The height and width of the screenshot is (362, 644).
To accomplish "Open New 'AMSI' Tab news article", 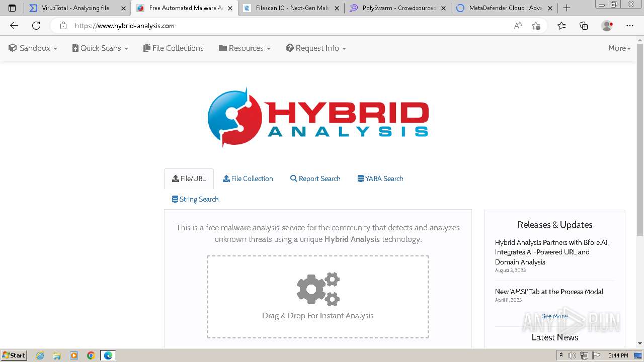I will pyautogui.click(x=549, y=292).
